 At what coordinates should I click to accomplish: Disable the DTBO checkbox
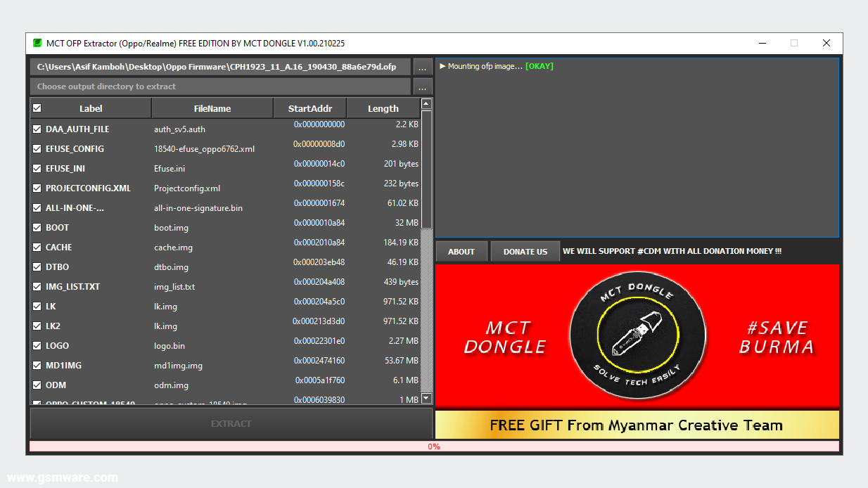pos(37,267)
